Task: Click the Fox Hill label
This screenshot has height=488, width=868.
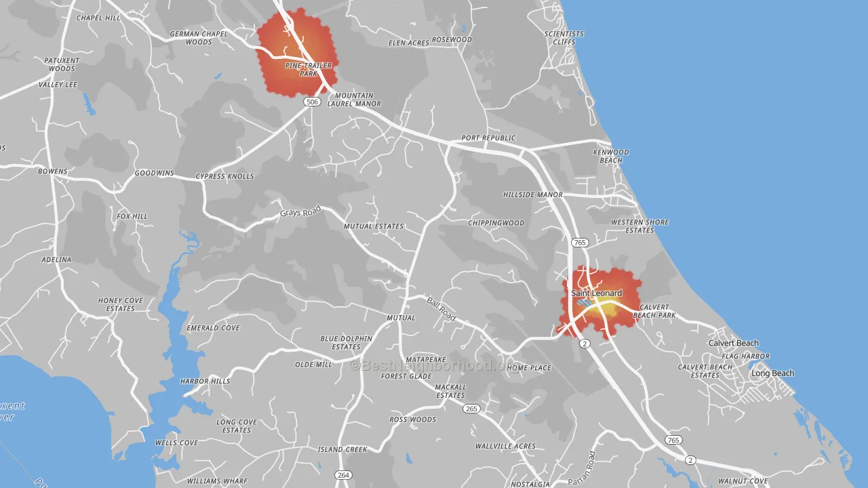Action: (x=132, y=217)
